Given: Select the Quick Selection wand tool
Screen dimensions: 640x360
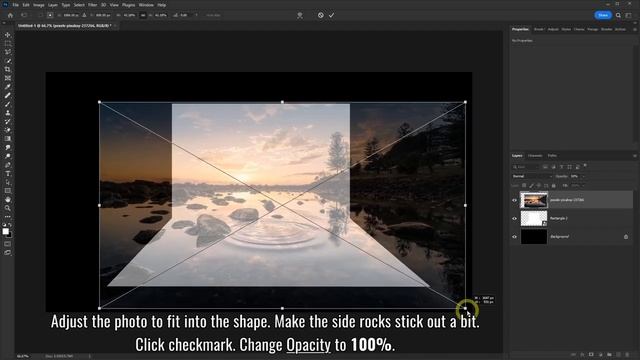Looking at the screenshot, I should (7, 60).
